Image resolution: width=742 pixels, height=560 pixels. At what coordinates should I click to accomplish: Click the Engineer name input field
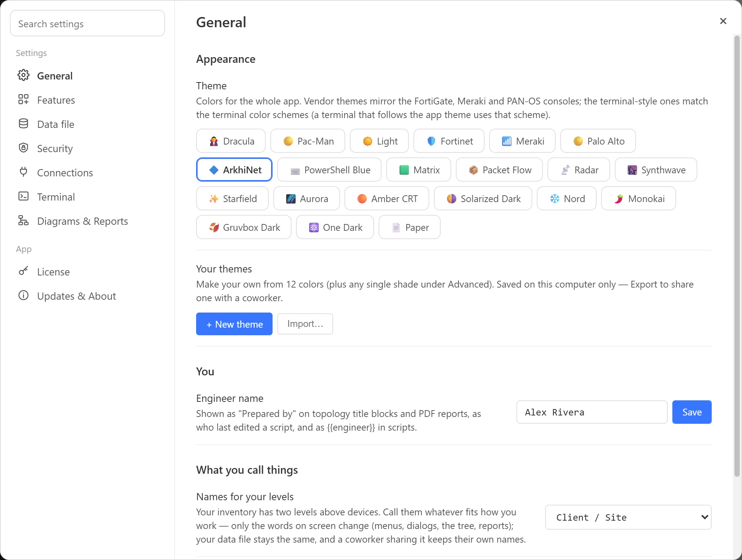(x=592, y=412)
